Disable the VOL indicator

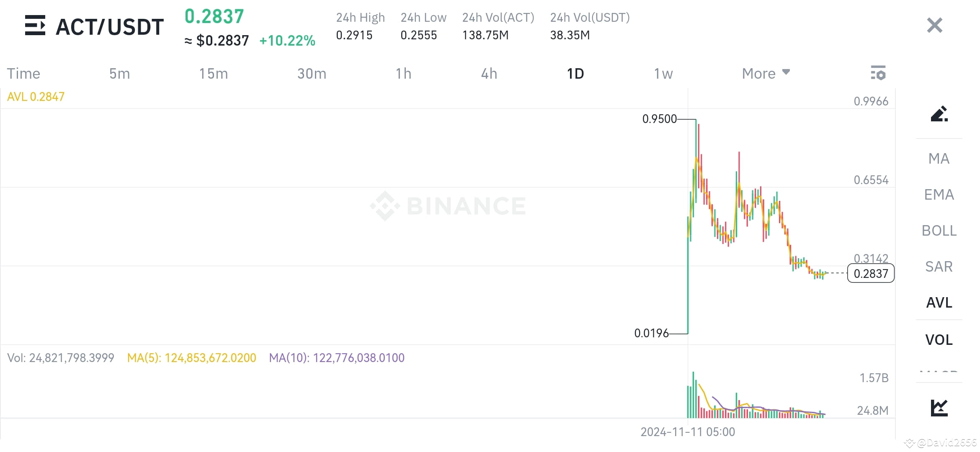[939, 339]
